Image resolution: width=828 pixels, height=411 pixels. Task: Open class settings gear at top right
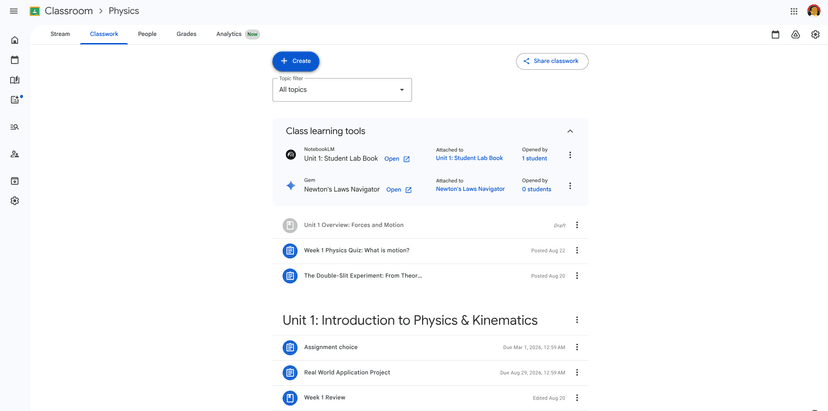coord(815,35)
